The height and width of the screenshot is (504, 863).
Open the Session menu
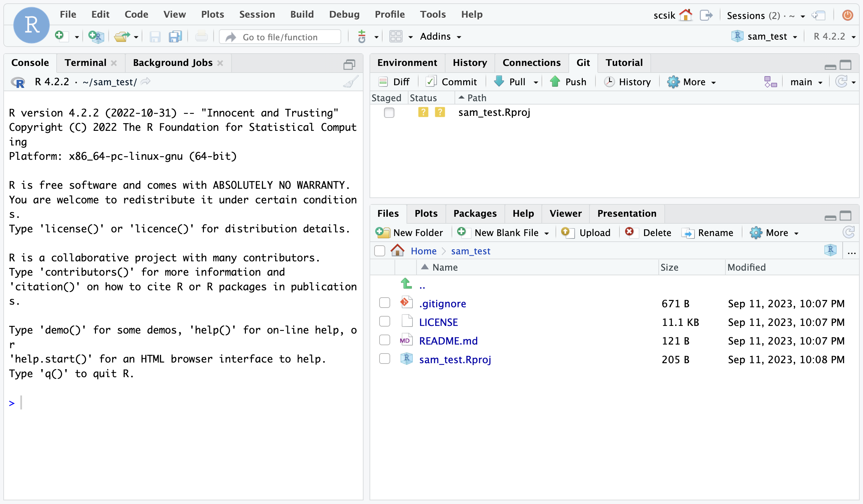click(257, 14)
